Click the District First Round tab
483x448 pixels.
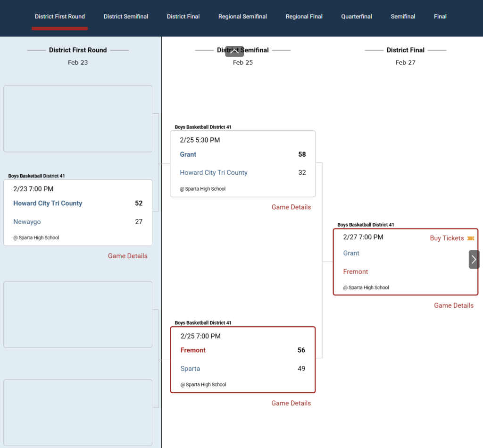click(x=60, y=17)
